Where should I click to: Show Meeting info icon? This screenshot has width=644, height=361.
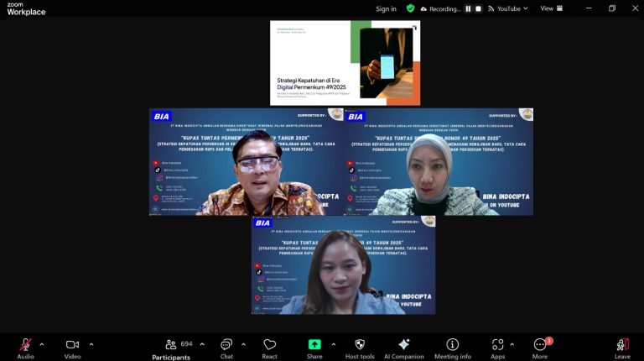click(x=453, y=344)
